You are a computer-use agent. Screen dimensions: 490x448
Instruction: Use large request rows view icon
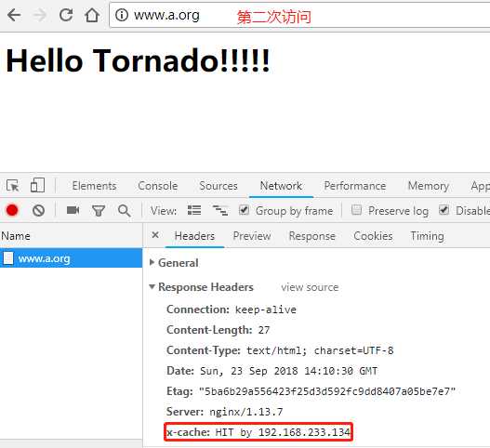194,210
